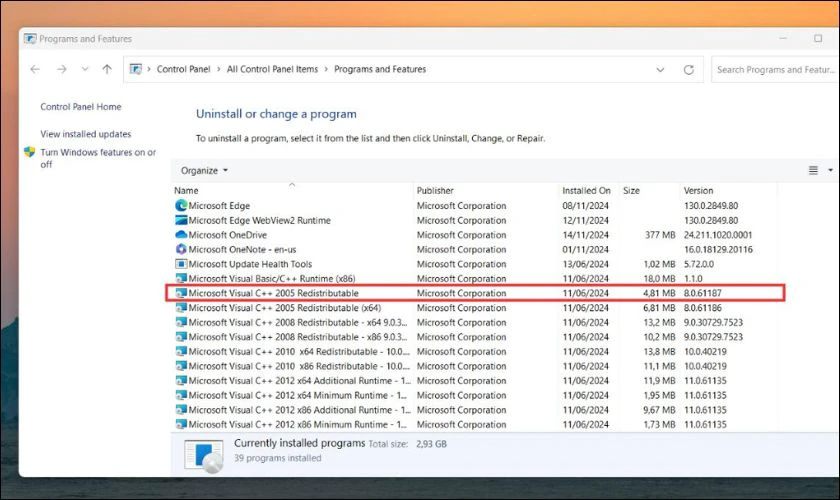Click the Update Health Tools icon
The height and width of the screenshot is (500, 840).
pyautogui.click(x=181, y=264)
